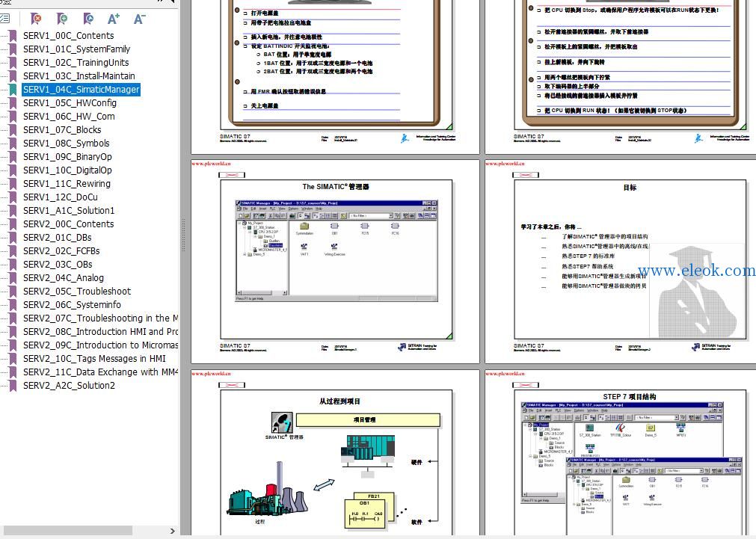Increase bookmark text size with A+
756x539 pixels.
114,19
